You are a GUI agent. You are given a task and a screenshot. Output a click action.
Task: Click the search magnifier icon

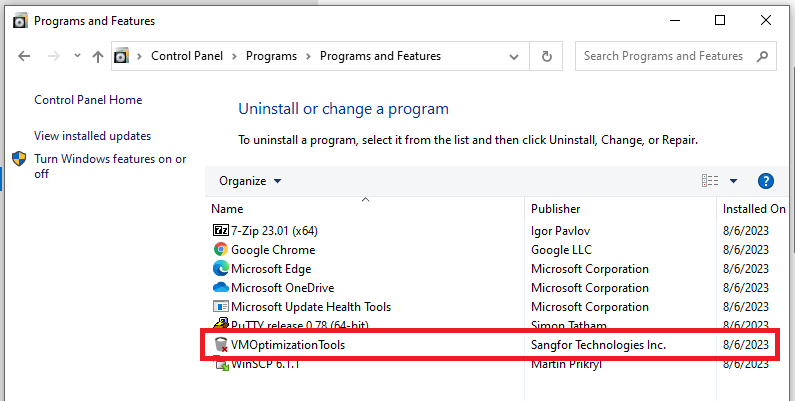click(762, 56)
